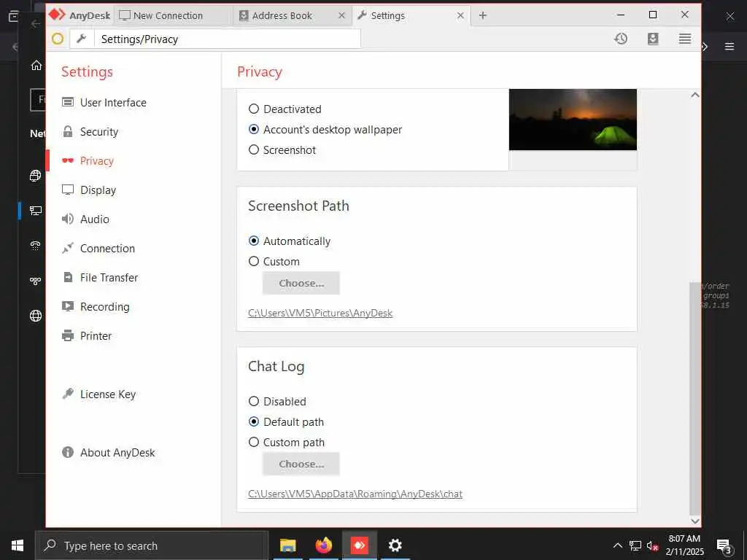Click the User Interface sidebar icon
This screenshot has height=560, width=747.
[x=68, y=102]
